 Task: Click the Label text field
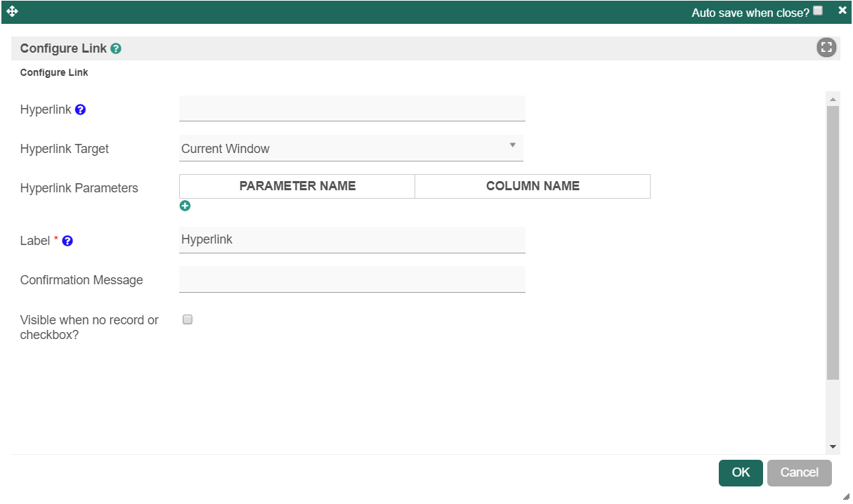click(352, 239)
